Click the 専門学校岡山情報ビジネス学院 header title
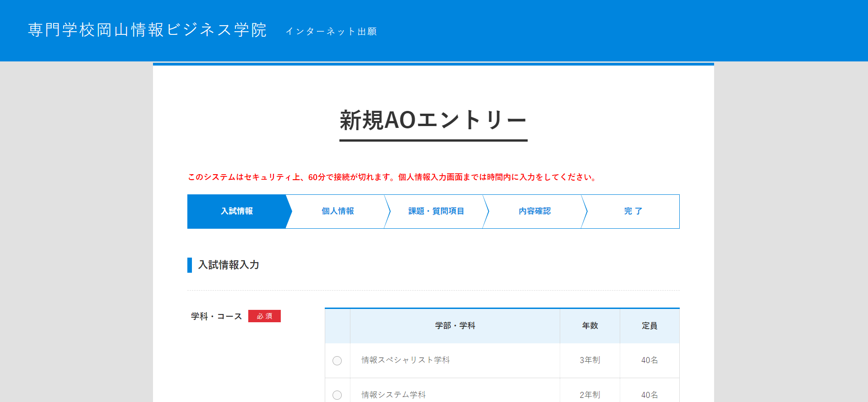Image resolution: width=868 pixels, height=402 pixels. pos(147,30)
